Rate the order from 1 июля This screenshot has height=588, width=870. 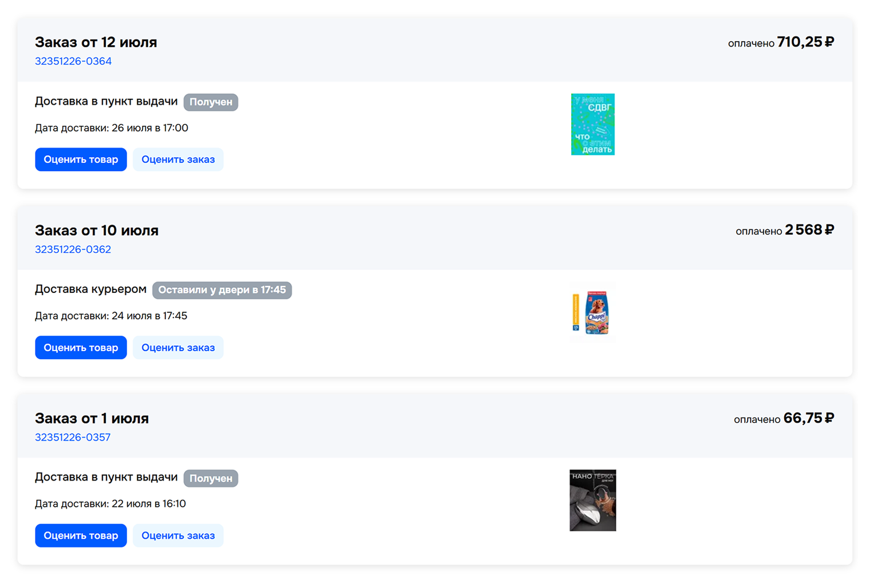click(178, 536)
